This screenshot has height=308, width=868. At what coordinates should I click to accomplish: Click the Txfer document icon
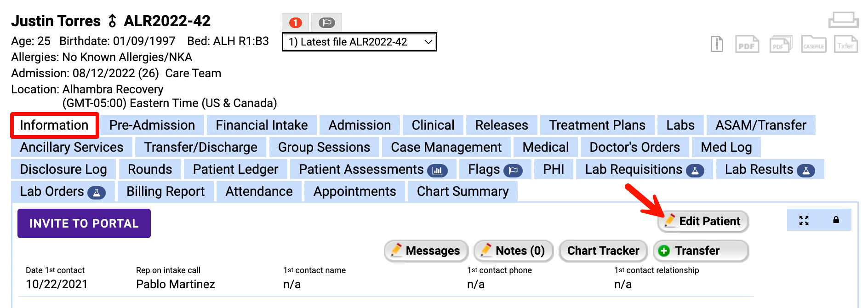click(845, 44)
